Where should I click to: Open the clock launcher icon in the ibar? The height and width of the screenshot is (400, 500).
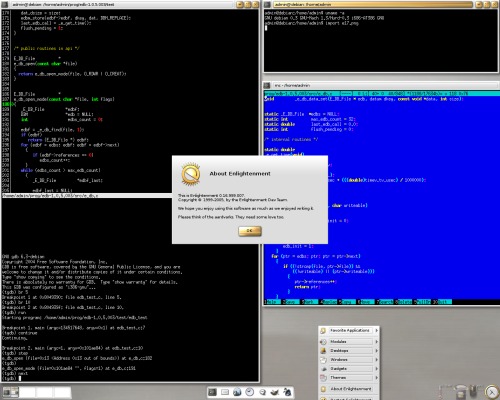[250, 392]
